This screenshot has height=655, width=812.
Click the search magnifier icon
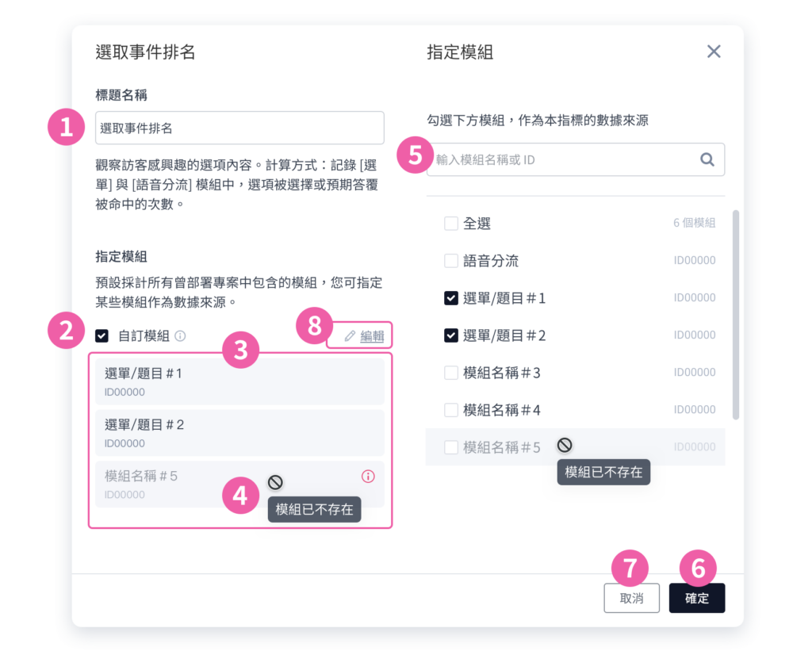pyautogui.click(x=707, y=159)
